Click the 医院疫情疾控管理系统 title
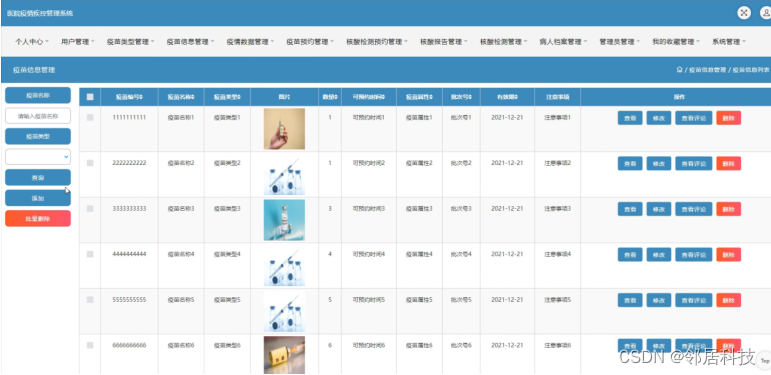Image resolution: width=771 pixels, height=375 pixels. pos(40,13)
